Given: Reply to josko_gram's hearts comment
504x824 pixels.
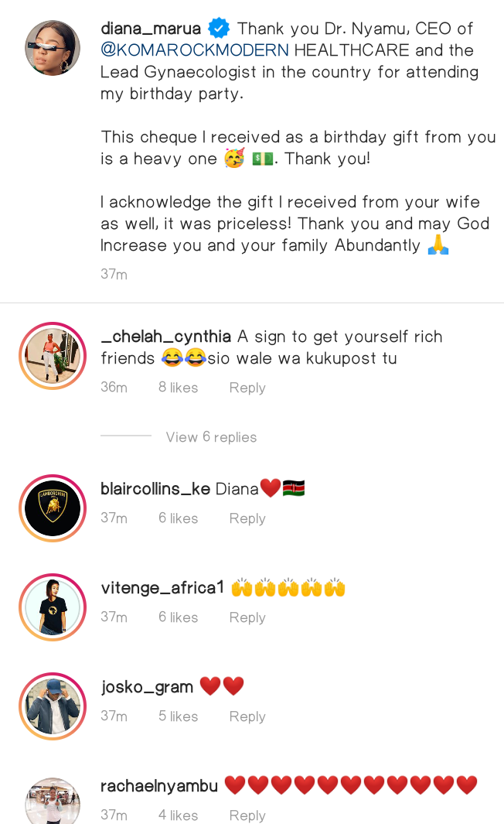Looking at the screenshot, I should click(x=247, y=716).
